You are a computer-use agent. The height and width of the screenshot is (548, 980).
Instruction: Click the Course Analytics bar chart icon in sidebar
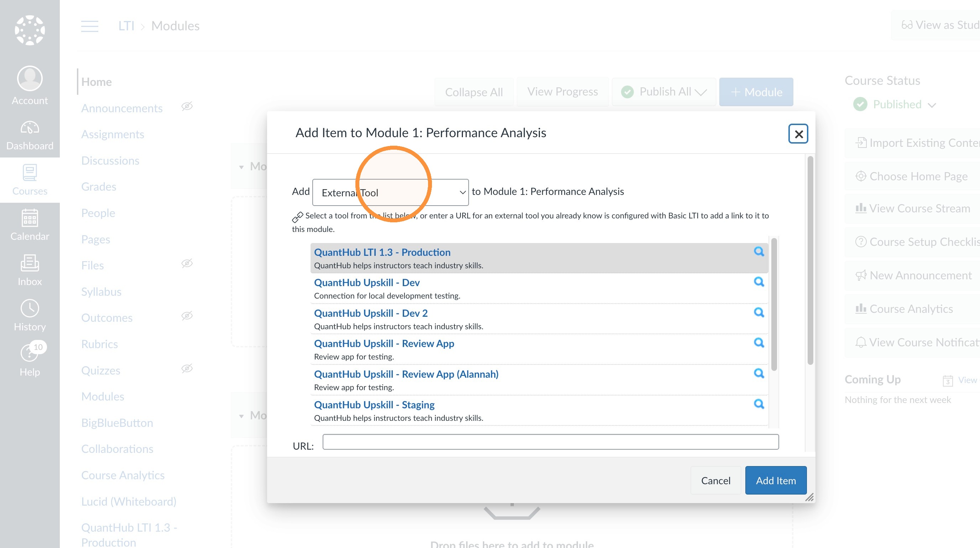pyautogui.click(x=861, y=309)
